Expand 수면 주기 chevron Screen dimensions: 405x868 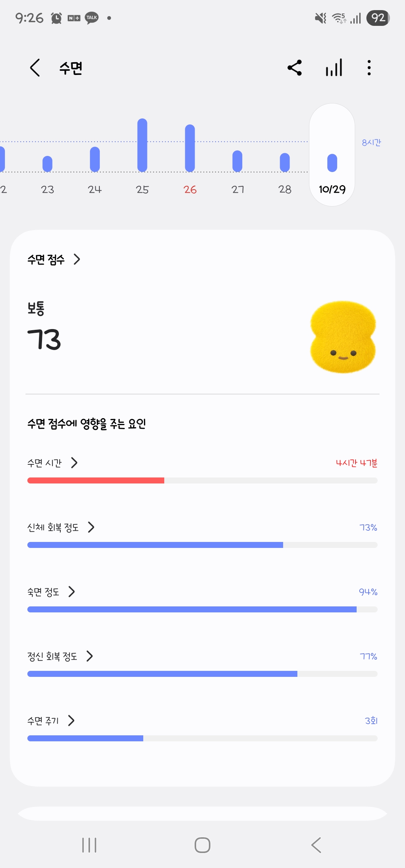click(x=71, y=720)
